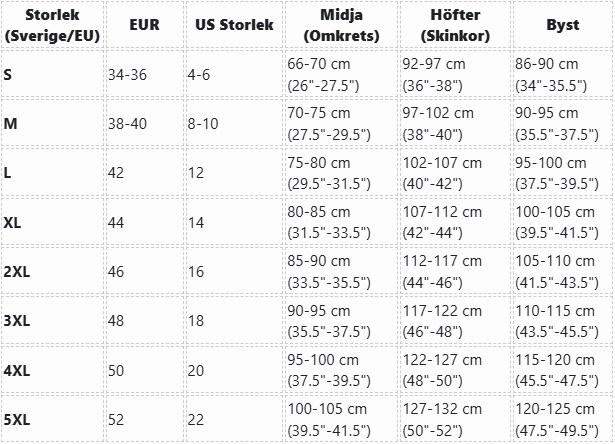Select the US Storlek header cell
This screenshot has width=615, height=444.
pyautogui.click(x=235, y=24)
